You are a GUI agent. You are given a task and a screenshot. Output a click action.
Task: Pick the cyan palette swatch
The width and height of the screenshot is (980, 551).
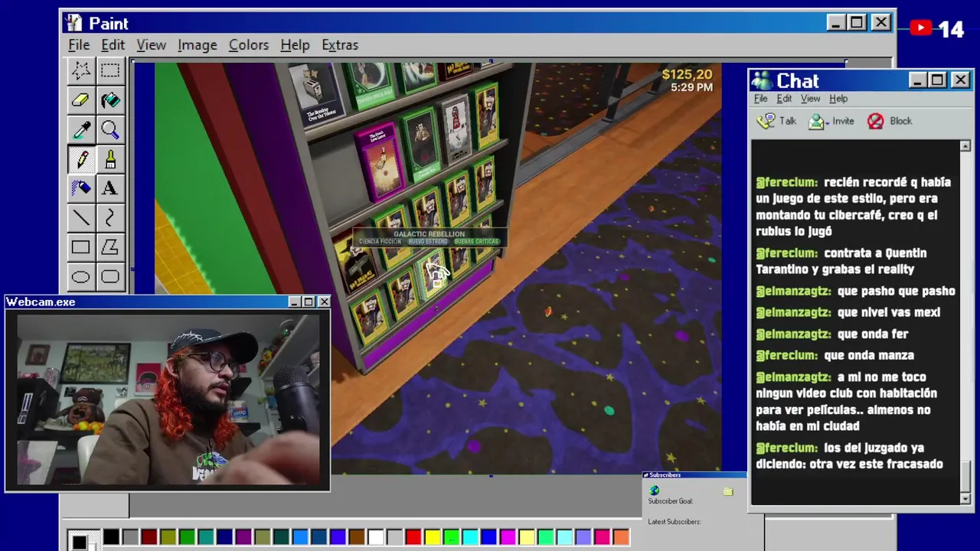click(x=469, y=537)
